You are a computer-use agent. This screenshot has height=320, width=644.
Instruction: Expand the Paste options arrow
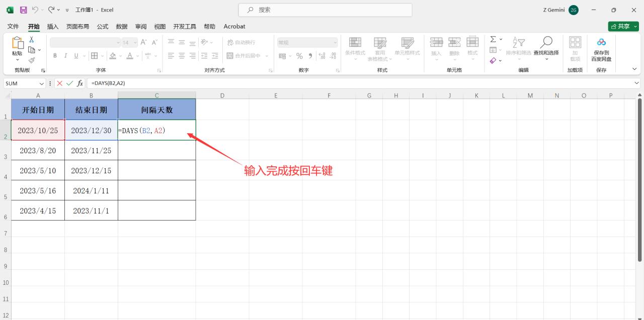click(x=18, y=60)
